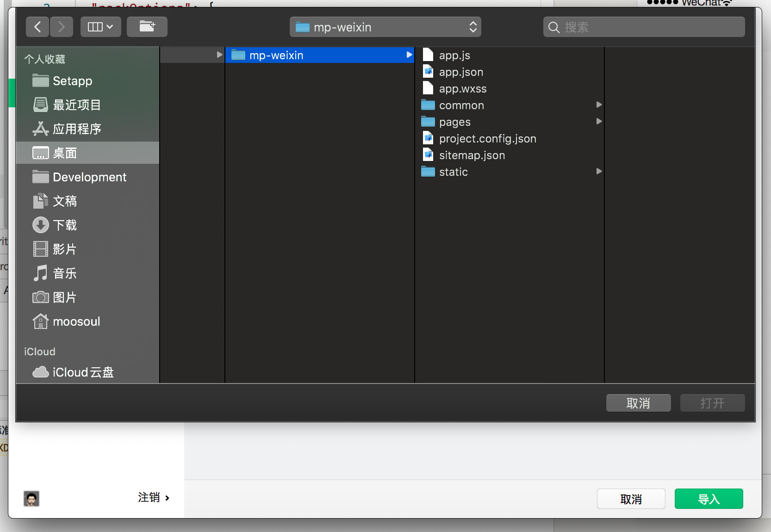771x532 pixels.
Task: Expand the pages folder arrow
Action: click(599, 122)
